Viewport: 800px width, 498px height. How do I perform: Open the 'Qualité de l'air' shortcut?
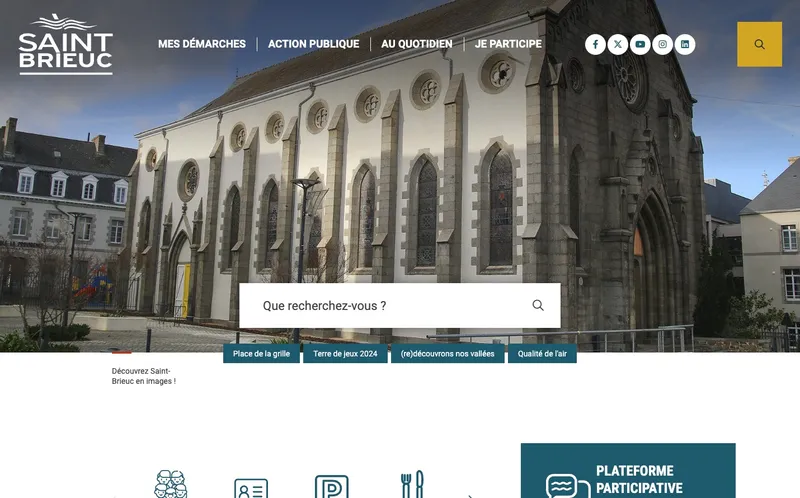(543, 353)
